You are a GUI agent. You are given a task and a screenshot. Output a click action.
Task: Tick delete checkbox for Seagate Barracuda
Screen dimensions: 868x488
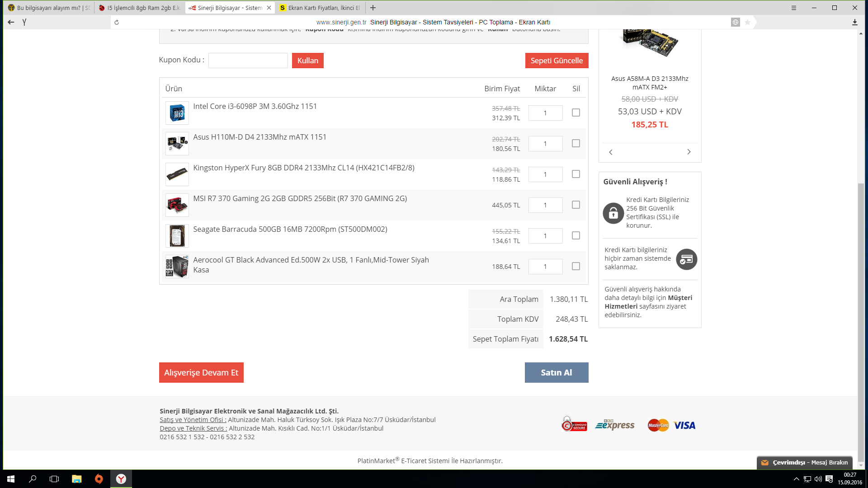576,235
